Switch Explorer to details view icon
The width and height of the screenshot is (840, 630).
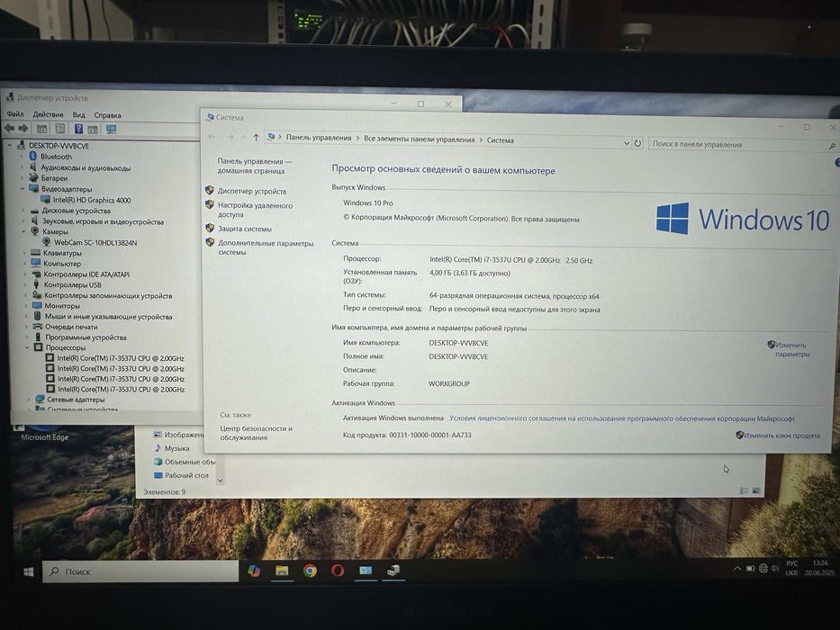tap(744, 490)
